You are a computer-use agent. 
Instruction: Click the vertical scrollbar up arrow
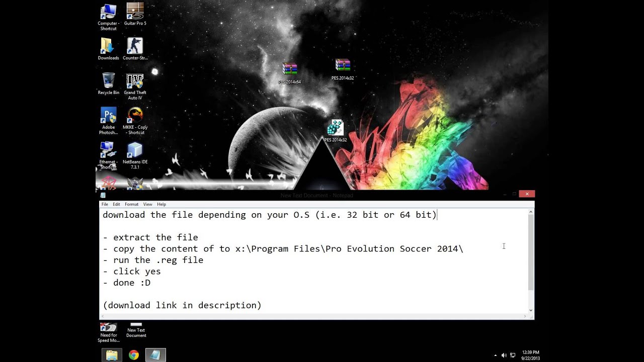(530, 213)
